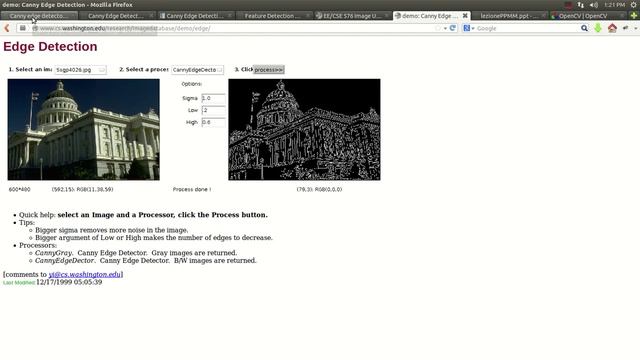Viewport: 640px width, 360px height.
Task: Switch to the 'EE/CSE 576 Image U...' tab
Action: [352, 16]
